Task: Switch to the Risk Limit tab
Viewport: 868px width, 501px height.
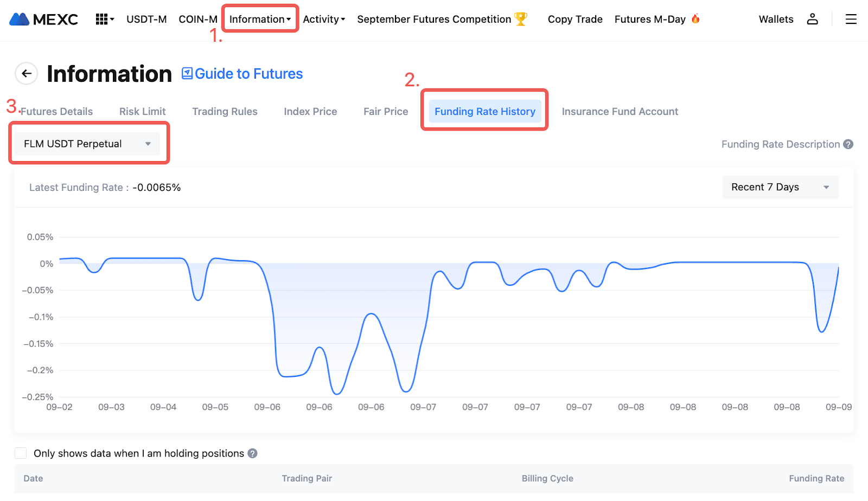Action: pyautogui.click(x=142, y=112)
